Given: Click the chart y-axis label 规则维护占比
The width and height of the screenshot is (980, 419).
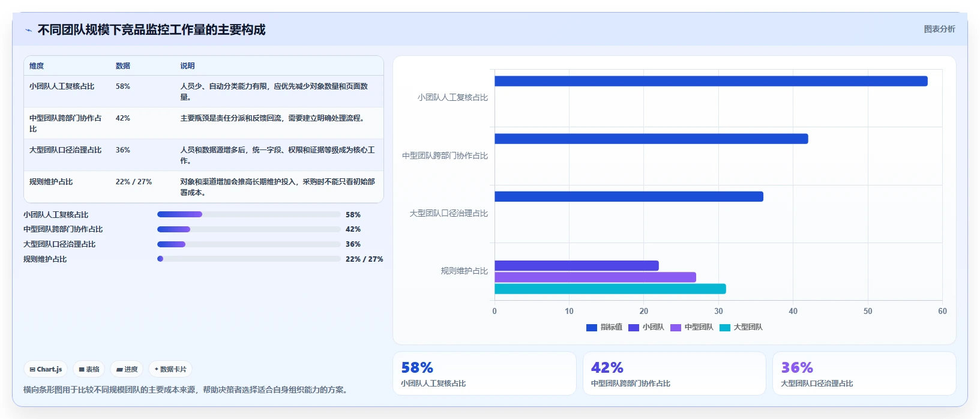Looking at the screenshot, I should (464, 271).
